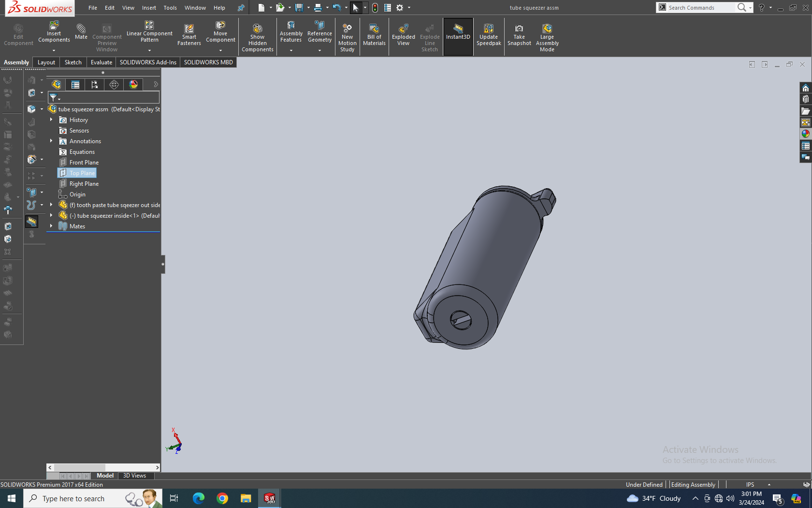
Task: Open the DimXpertManager tab icon
Action: click(114, 85)
